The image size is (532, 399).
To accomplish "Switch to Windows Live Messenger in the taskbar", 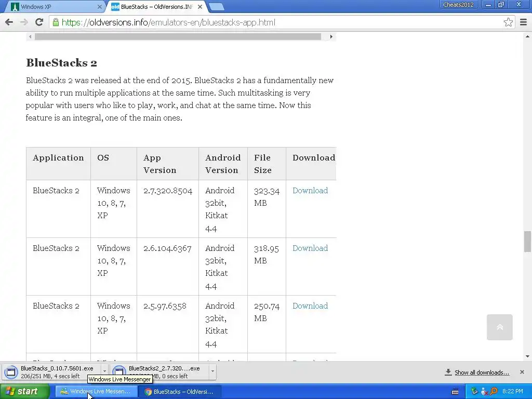I will click(96, 391).
